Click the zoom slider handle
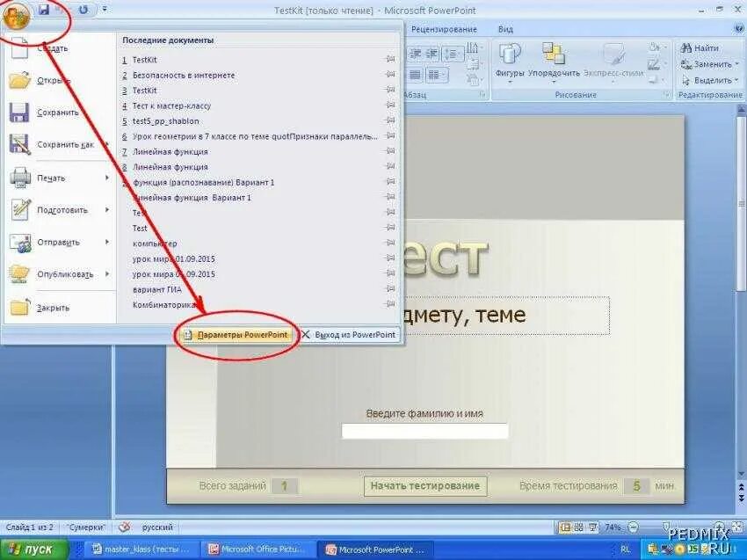Image resolution: width=747 pixels, height=560 pixels. (x=666, y=527)
